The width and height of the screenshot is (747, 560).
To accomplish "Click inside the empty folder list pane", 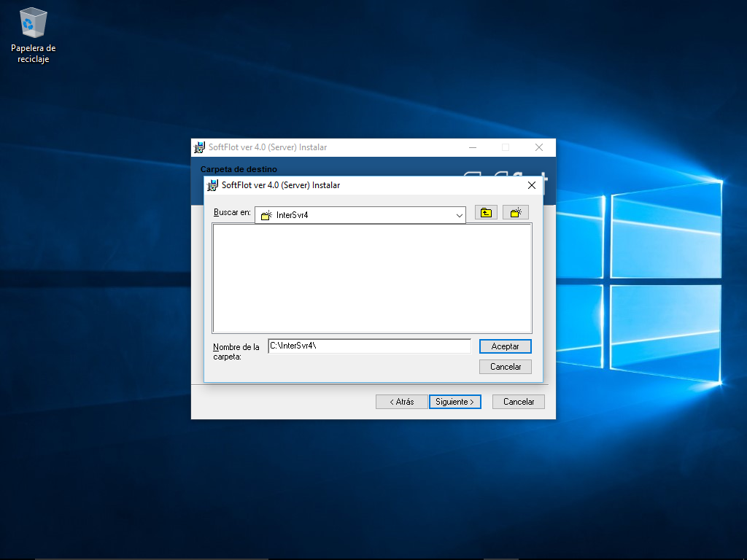I will (372, 278).
